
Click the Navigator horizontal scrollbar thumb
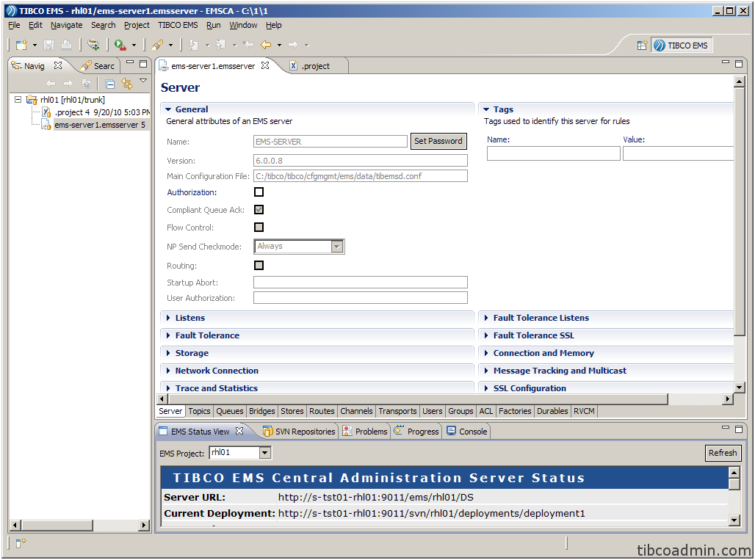pos(57,525)
